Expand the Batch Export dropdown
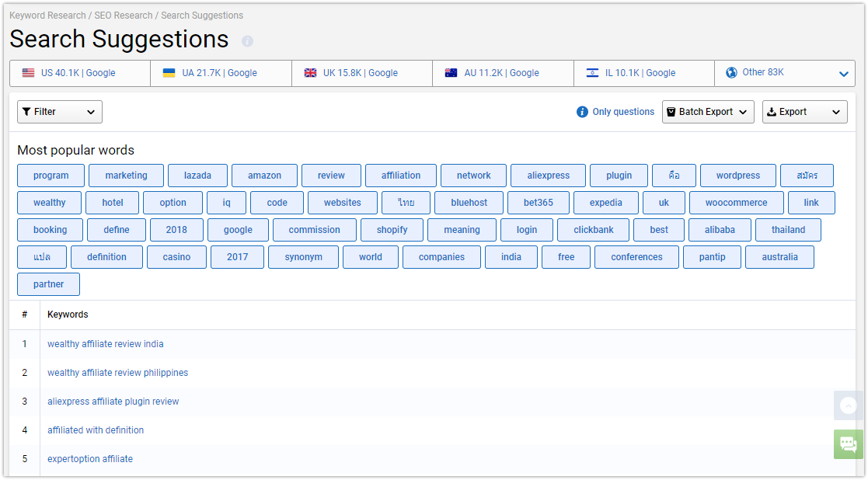Image resolution: width=868 pixels, height=480 pixels. coord(708,112)
